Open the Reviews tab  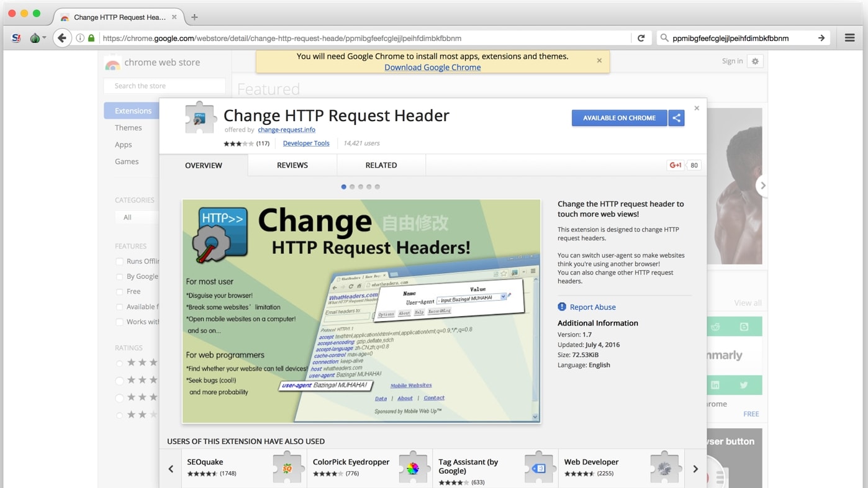292,165
